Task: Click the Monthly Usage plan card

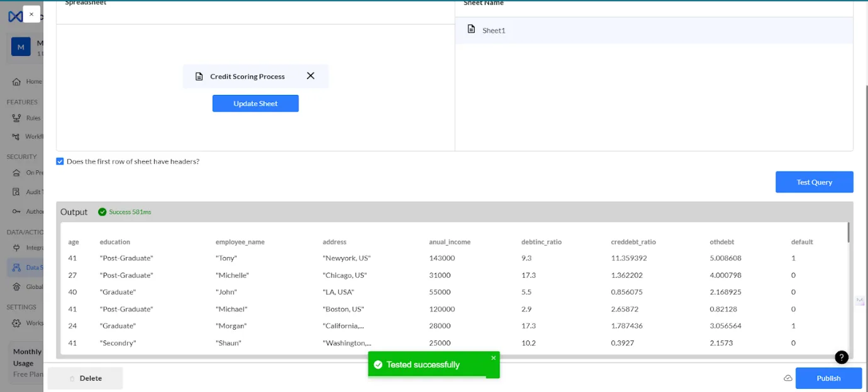Action: click(x=25, y=362)
